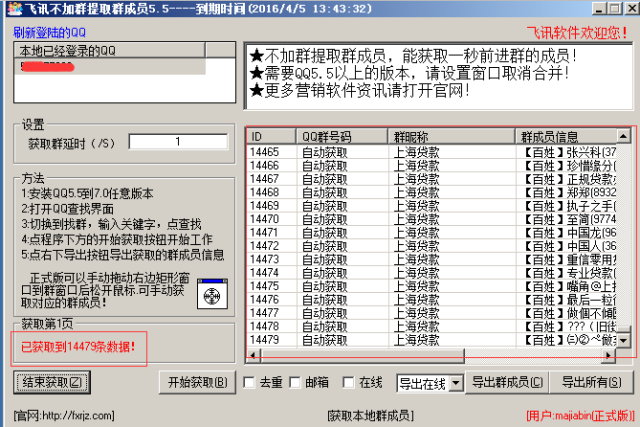
Task: Open the official site link fxrjz.com
Action: pos(64,416)
